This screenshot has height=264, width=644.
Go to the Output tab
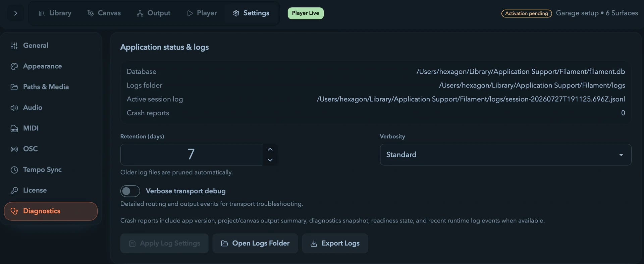click(x=154, y=13)
